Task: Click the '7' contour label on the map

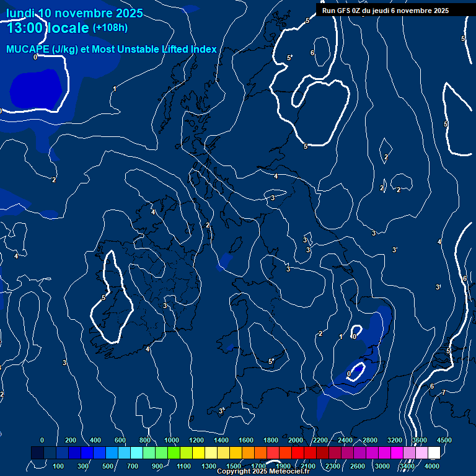Action: pyautogui.click(x=444, y=392)
